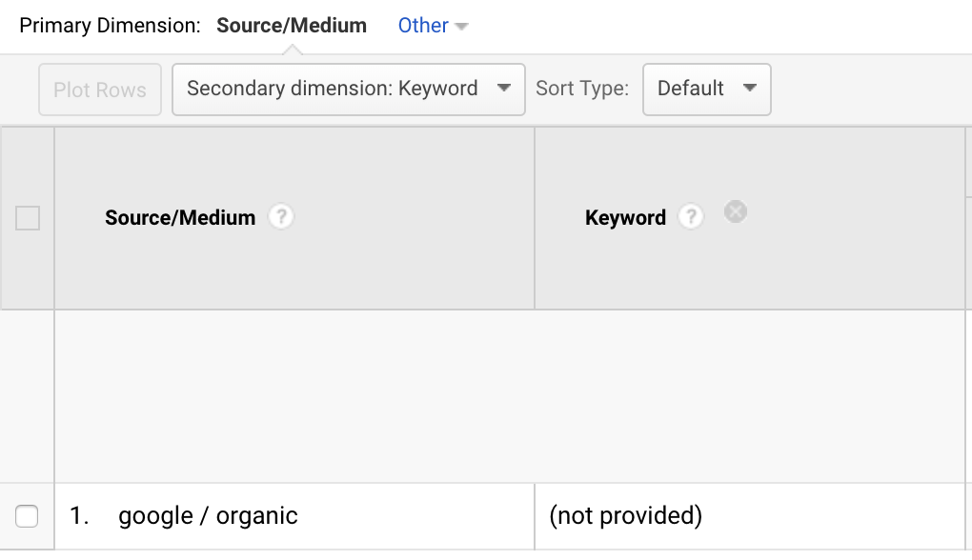Click the (not provided) keyword cell
The height and width of the screenshot is (560, 972).
pos(625,516)
